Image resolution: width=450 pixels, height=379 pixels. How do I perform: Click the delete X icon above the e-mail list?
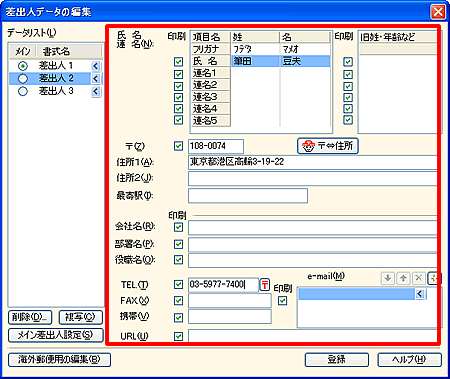[x=419, y=278]
